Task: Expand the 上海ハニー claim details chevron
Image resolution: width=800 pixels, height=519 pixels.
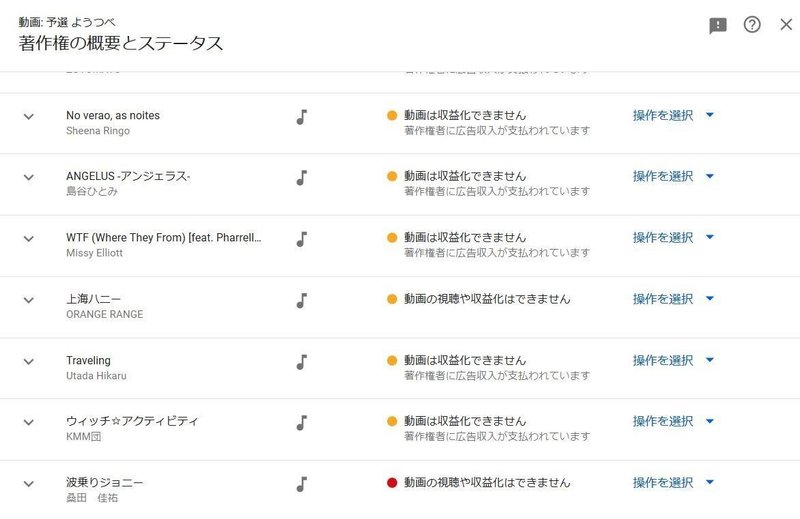Action: pyautogui.click(x=29, y=300)
